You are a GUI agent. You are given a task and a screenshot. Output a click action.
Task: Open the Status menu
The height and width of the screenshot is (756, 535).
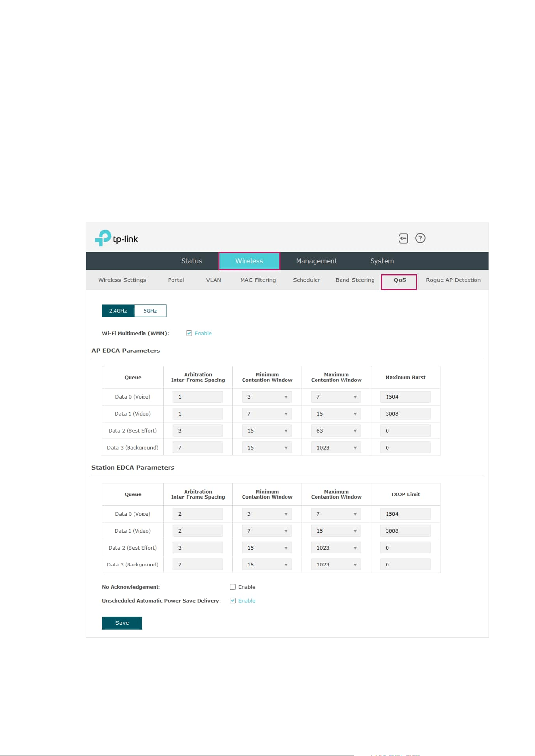pyautogui.click(x=192, y=261)
